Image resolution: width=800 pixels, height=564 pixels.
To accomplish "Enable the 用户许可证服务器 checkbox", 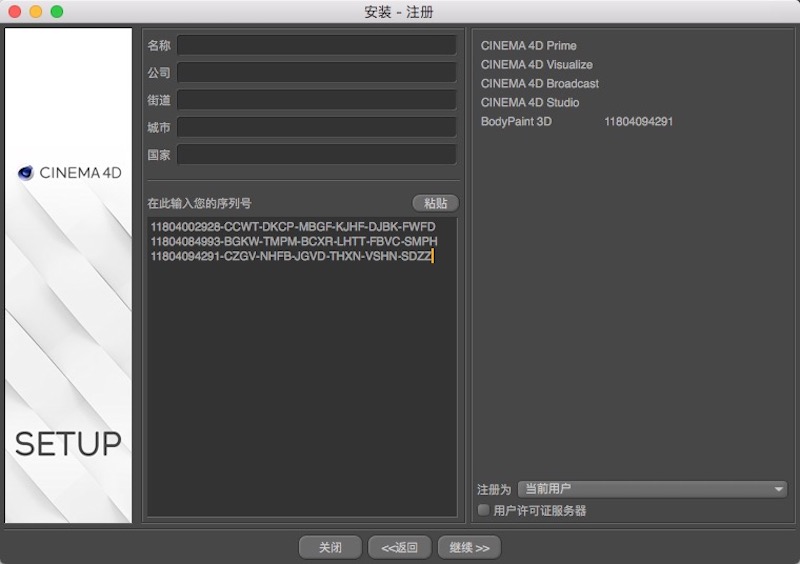I will tap(483, 510).
